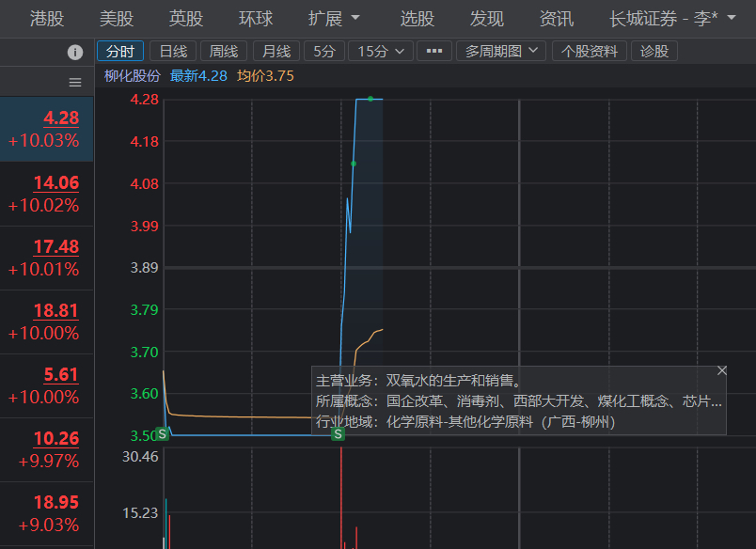Open the 选股 menu

pos(417,19)
